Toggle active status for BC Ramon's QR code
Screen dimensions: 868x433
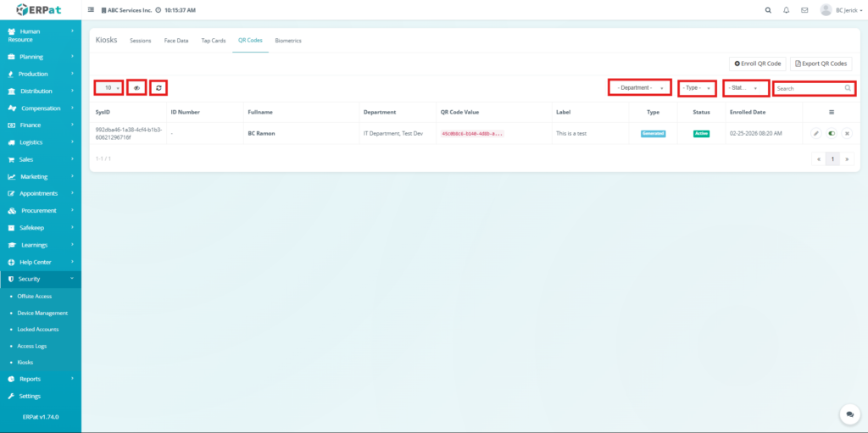(x=831, y=133)
